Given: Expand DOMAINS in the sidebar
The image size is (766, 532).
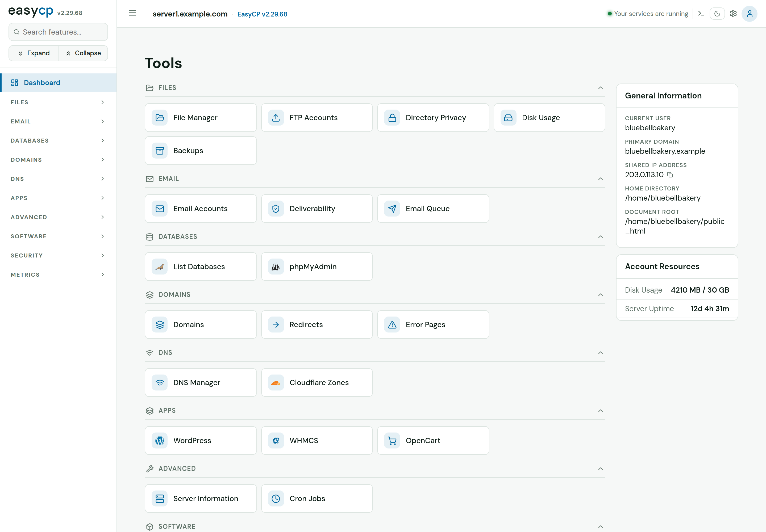Looking at the screenshot, I should coord(58,160).
